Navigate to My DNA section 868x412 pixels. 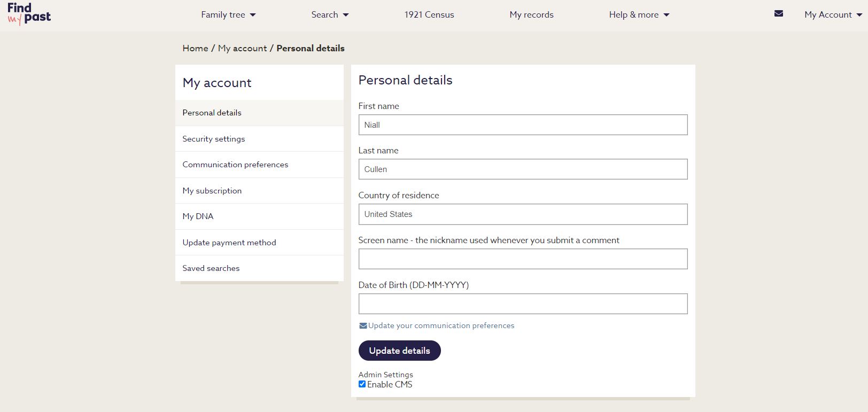198,216
